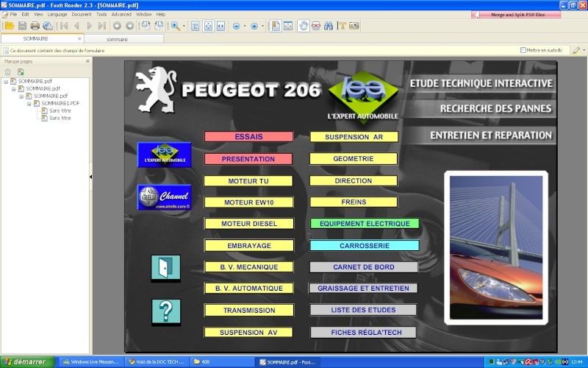Open zoom tool dropdown arrow
Viewport: 588px width, 368px height.
point(184,26)
